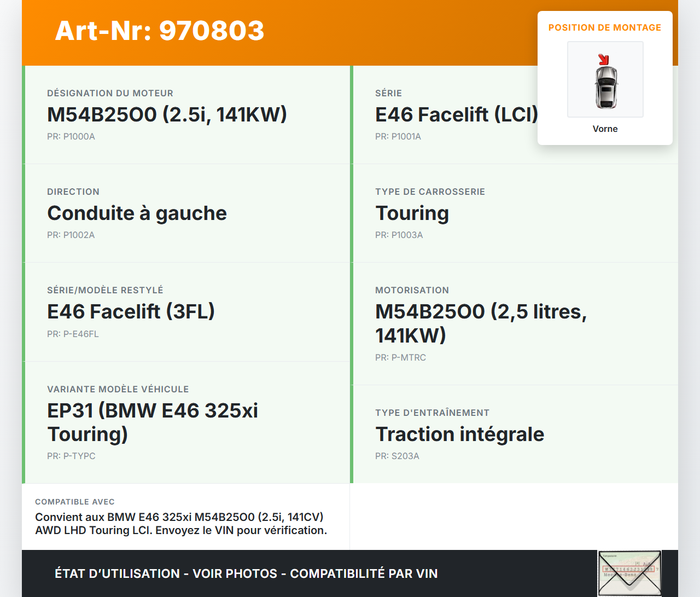Click the Art-Nr: 970803 title

coord(160,31)
